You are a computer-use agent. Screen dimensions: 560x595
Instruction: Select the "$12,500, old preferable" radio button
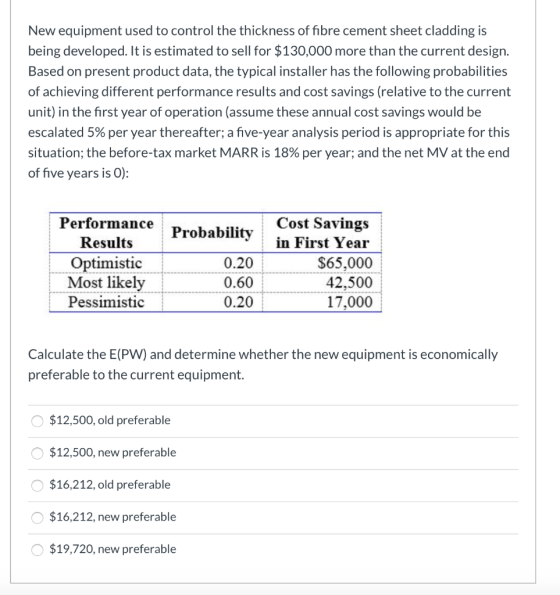[x=37, y=420]
